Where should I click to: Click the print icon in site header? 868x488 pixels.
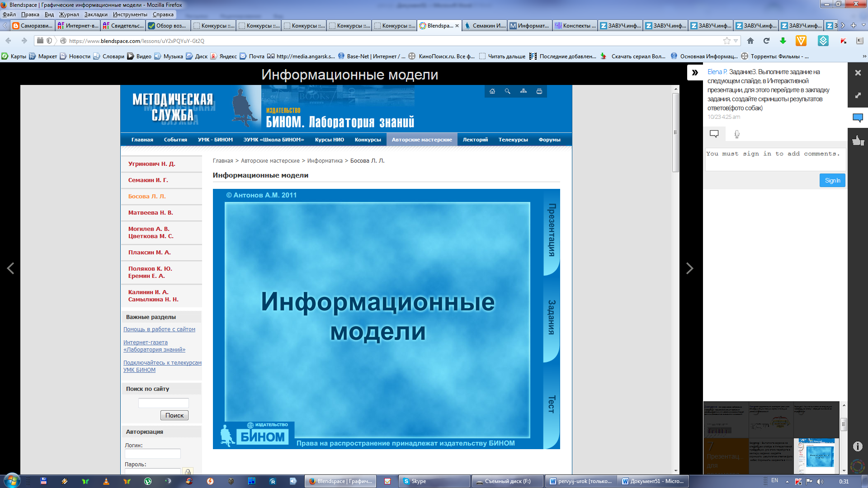(x=539, y=91)
